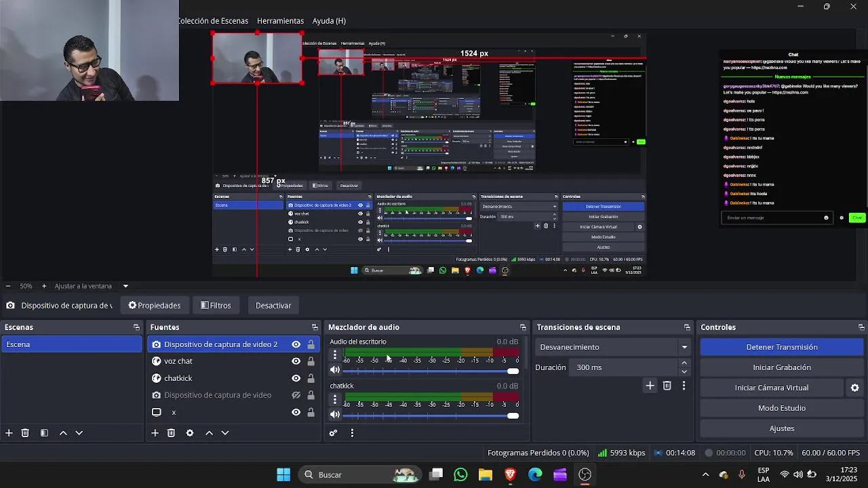868x488 pixels.
Task: Show hidden system tray icons chevron
Action: (705, 474)
